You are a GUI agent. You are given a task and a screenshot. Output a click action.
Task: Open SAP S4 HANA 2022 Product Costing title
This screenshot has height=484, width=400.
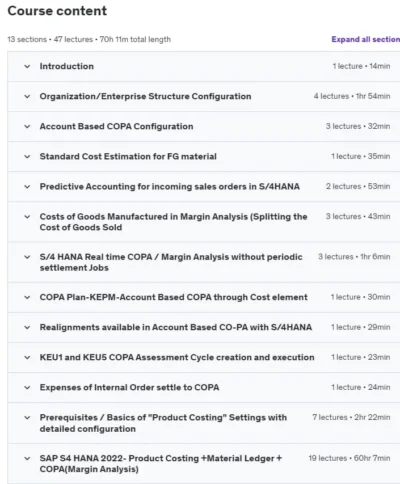(161, 464)
